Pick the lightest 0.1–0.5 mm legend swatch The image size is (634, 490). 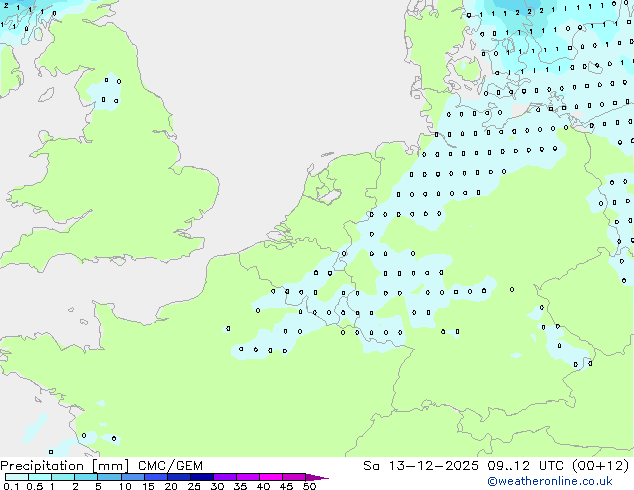[17, 477]
